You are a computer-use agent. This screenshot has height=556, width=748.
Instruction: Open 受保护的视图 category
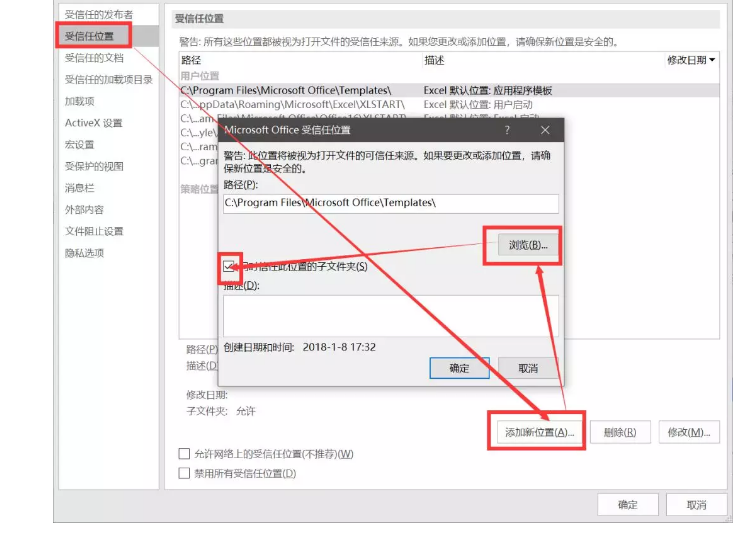coord(94,166)
